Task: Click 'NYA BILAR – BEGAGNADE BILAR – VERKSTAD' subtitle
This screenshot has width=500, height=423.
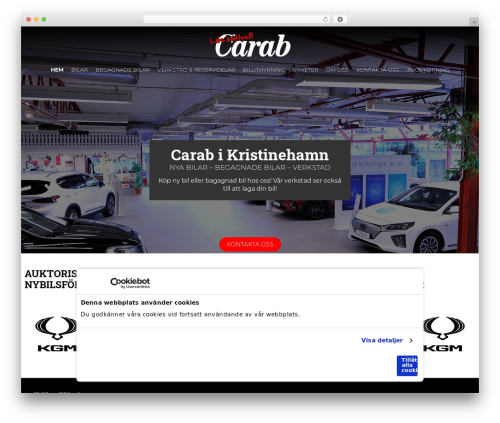Action: coord(250,168)
